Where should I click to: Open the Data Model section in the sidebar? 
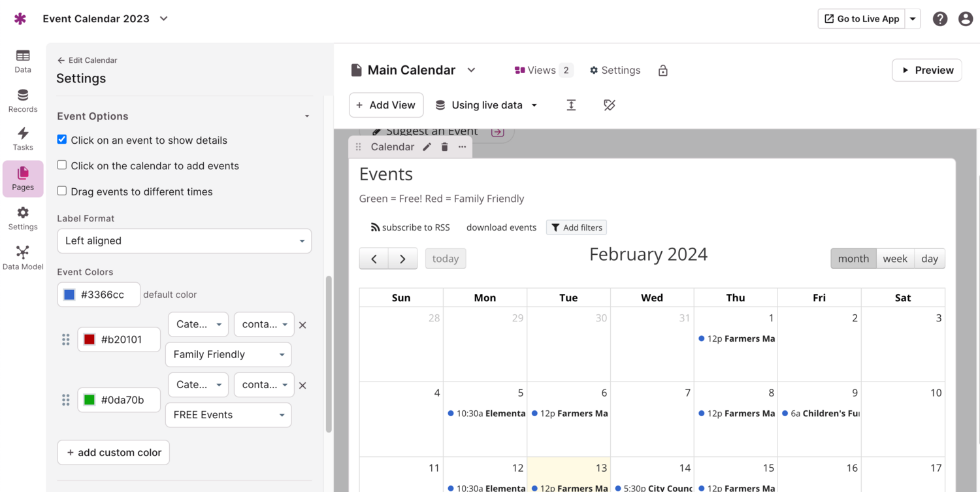(23, 257)
